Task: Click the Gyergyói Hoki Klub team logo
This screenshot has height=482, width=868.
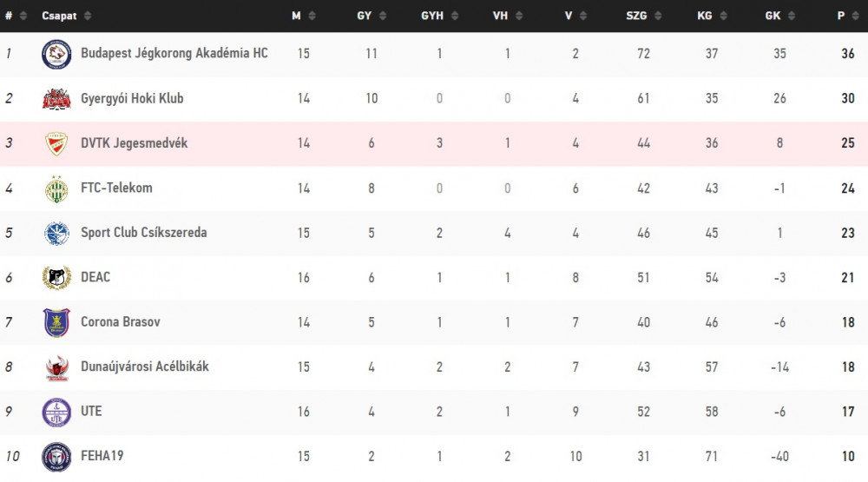Action: (56, 99)
